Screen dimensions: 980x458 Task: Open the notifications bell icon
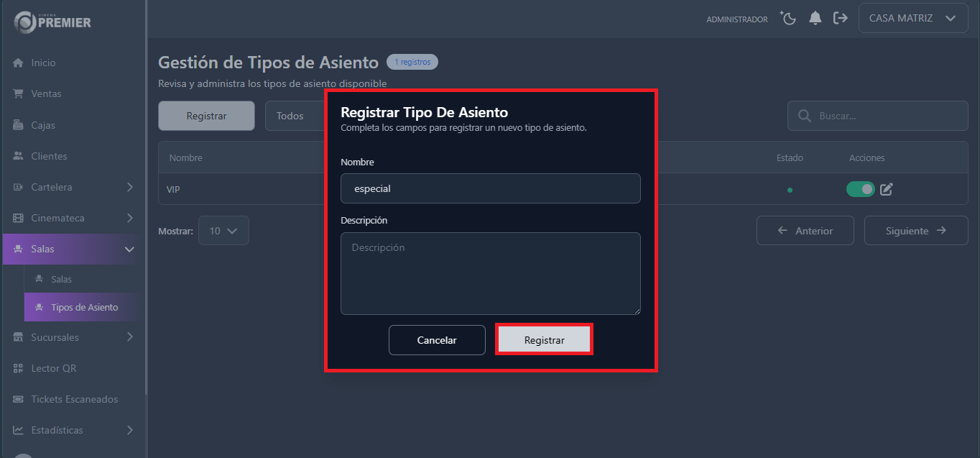(815, 18)
